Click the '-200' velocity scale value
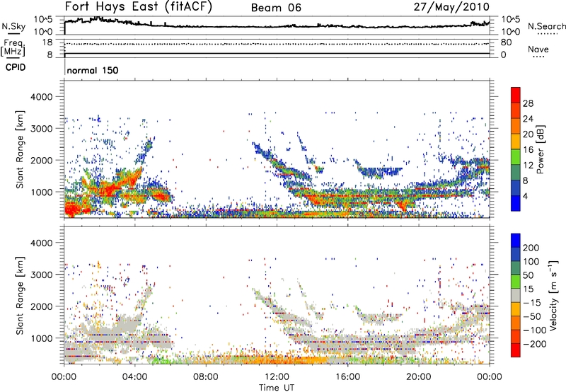Image resolution: width=566 pixels, height=392 pixels. pos(535,344)
